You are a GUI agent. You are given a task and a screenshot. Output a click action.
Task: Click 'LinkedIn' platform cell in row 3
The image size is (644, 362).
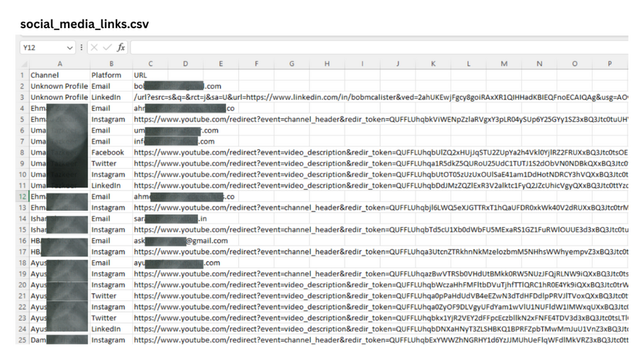tap(111, 97)
